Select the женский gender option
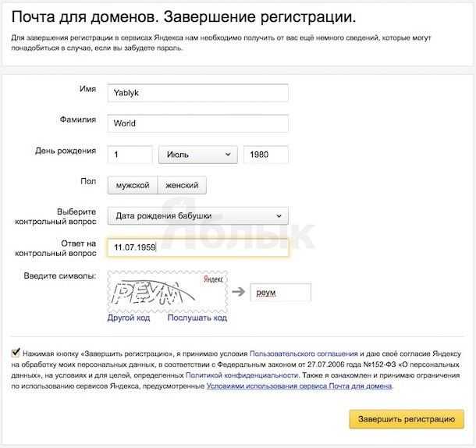 182,185
